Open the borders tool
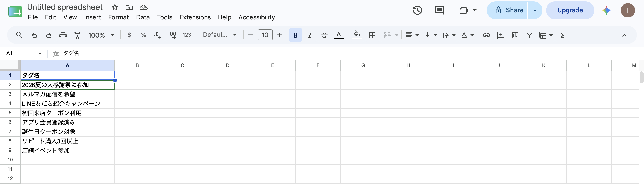 click(372, 35)
